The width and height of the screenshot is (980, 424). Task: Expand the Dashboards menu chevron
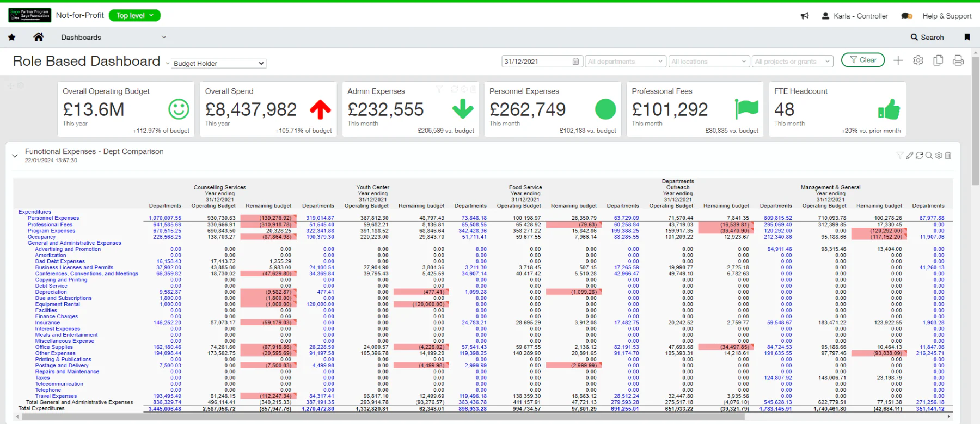(x=164, y=37)
